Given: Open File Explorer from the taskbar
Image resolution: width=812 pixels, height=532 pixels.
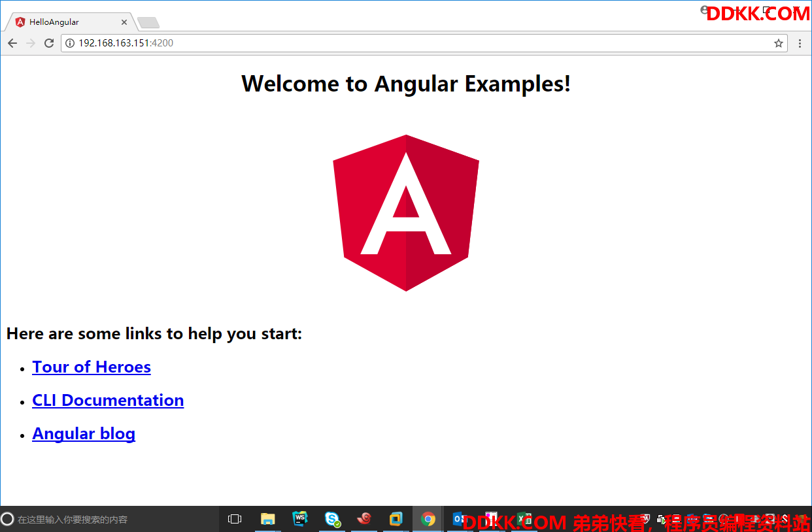Looking at the screenshot, I should (x=268, y=519).
